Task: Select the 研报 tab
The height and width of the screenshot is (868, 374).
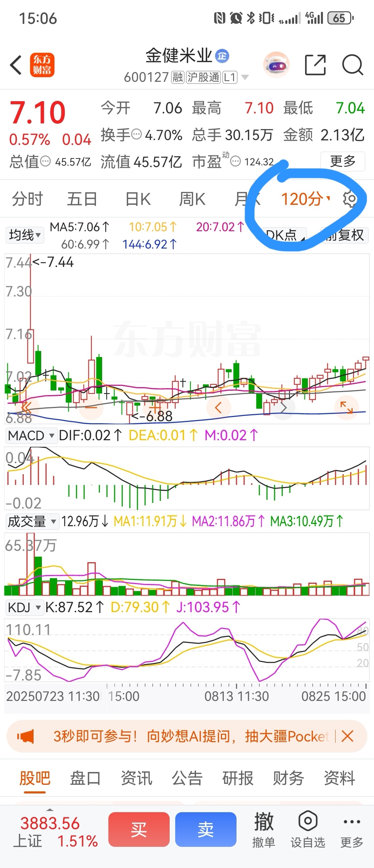Action: 238,778
